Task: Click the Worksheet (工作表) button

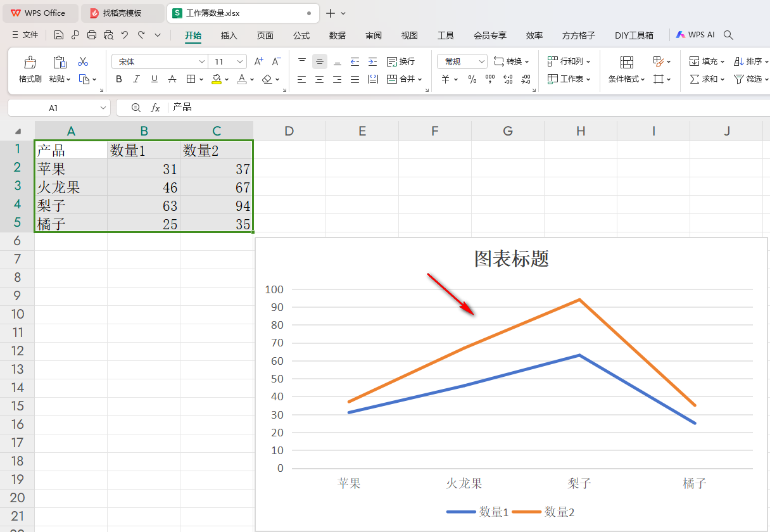Action: pyautogui.click(x=569, y=79)
